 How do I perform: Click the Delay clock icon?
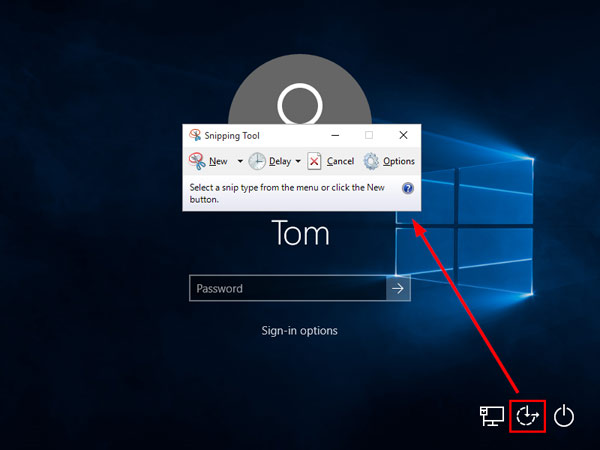[x=257, y=161]
